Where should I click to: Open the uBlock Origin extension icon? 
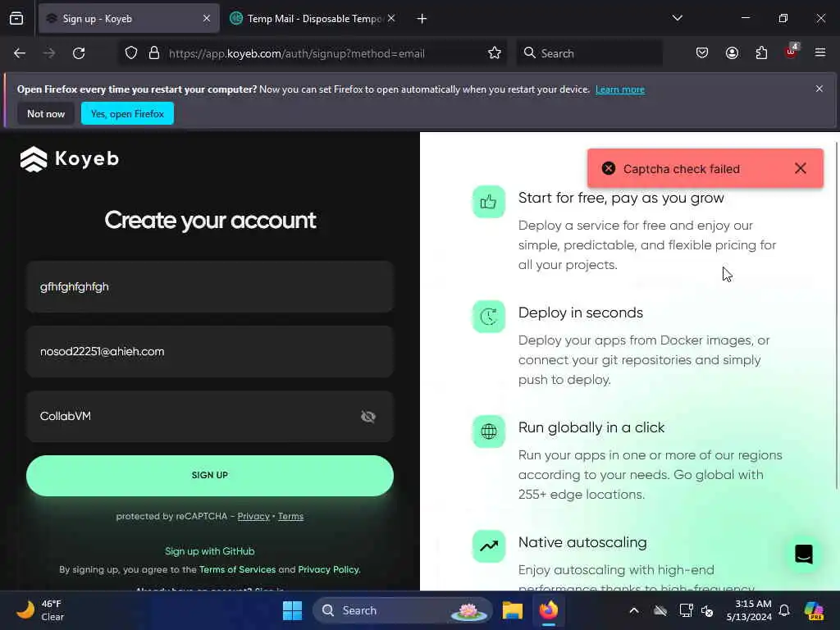tap(792, 52)
